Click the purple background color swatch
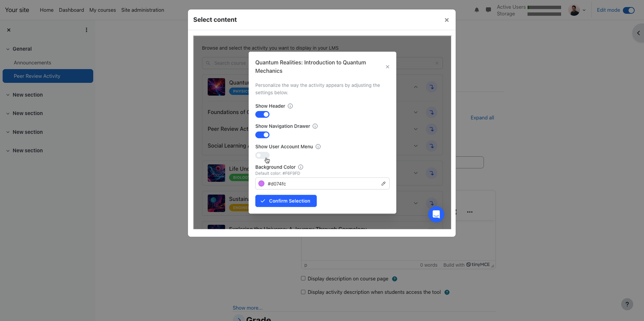Viewport: 644px width, 321px height. [x=261, y=183]
